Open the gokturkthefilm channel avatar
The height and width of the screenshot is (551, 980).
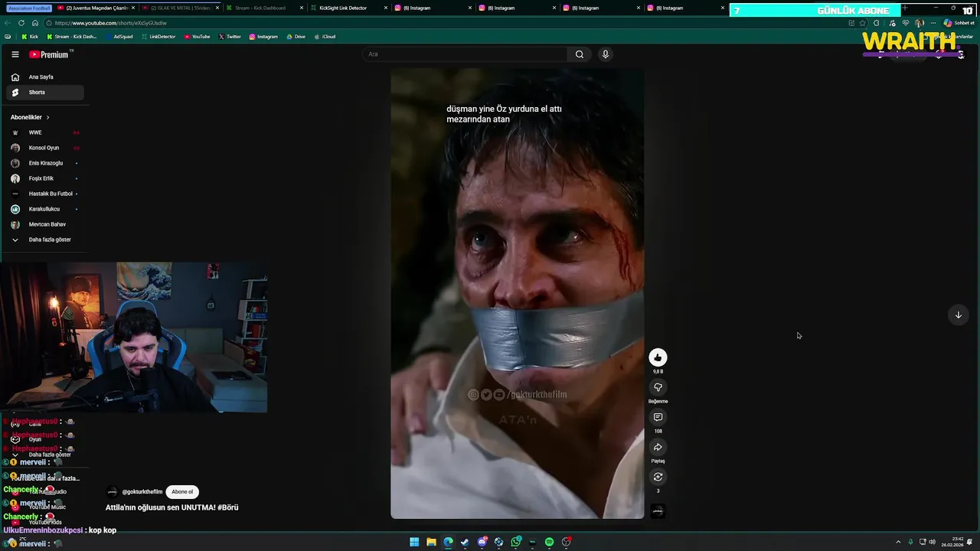113,492
